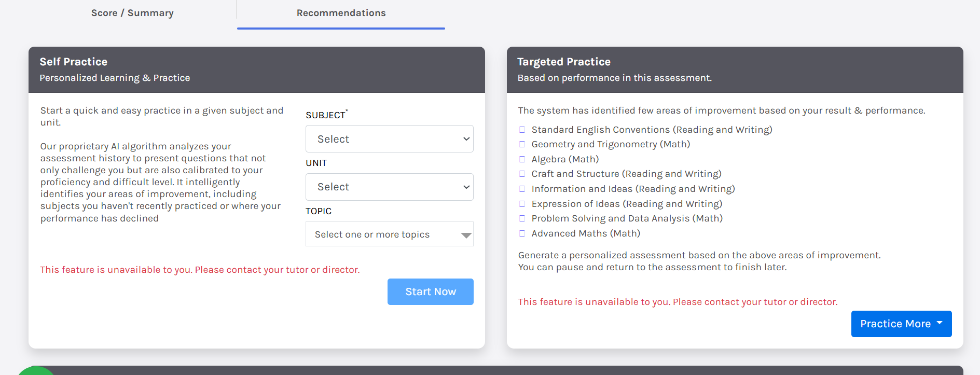Check the Expression of Ideas box
Screen dimensions: 980x375
(x=522, y=204)
